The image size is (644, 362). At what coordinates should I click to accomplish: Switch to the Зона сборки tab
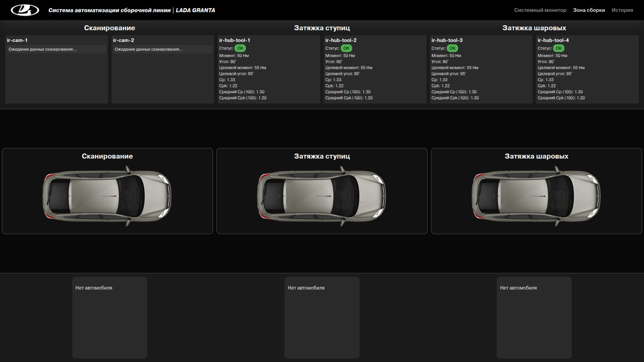(589, 10)
